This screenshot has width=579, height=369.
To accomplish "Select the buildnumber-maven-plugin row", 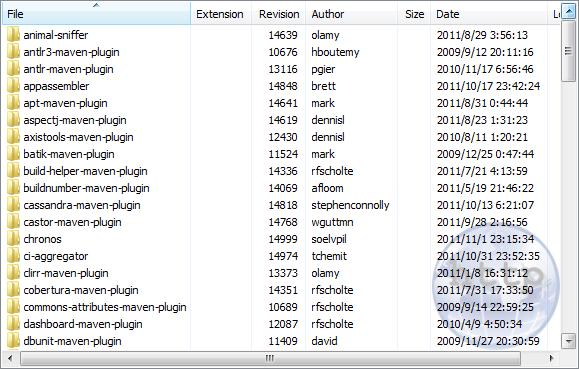I will [281, 188].
